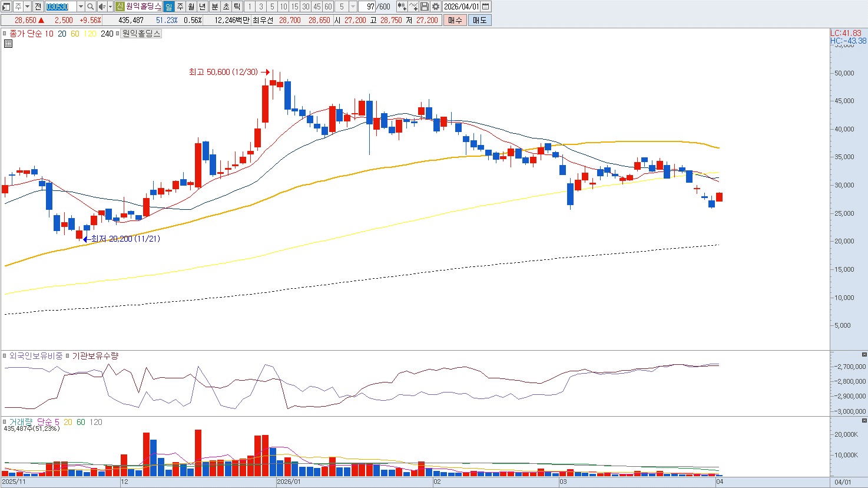
Task: Open the dropdown next to interval 5
Action: tap(353, 6)
